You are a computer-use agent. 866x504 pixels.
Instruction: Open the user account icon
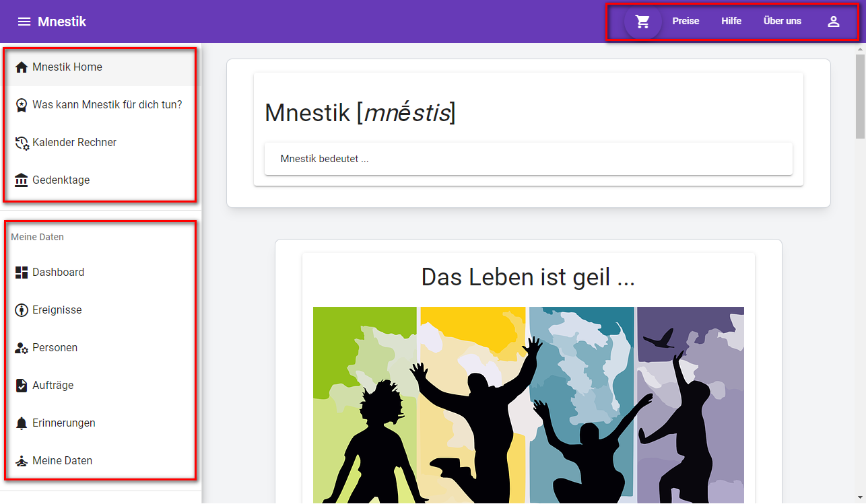point(833,22)
